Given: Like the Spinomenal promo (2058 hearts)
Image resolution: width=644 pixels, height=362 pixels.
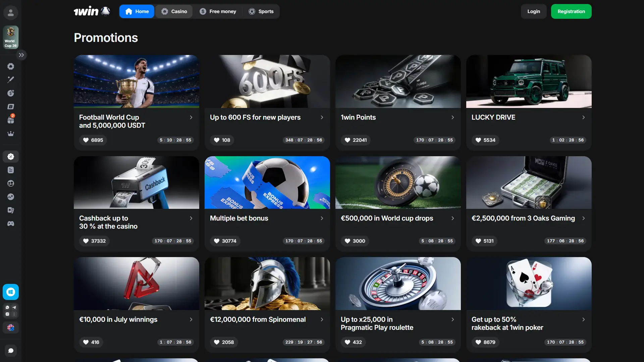Looking at the screenshot, I should pos(224,342).
